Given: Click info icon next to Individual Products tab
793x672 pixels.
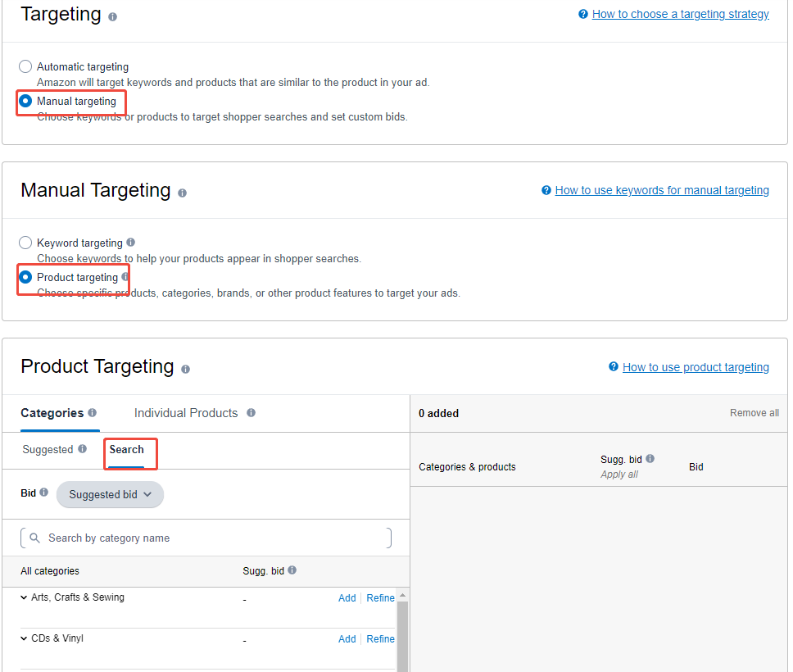Looking at the screenshot, I should 251,413.
